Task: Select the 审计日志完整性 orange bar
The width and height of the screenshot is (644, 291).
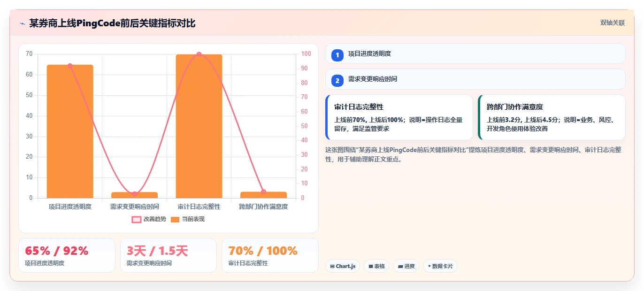Action: point(199,126)
